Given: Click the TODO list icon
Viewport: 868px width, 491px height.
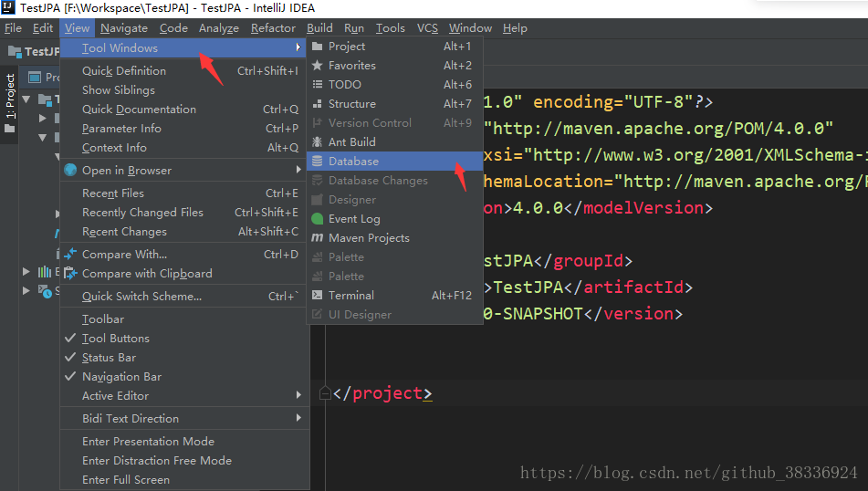Looking at the screenshot, I should pyautogui.click(x=318, y=84).
